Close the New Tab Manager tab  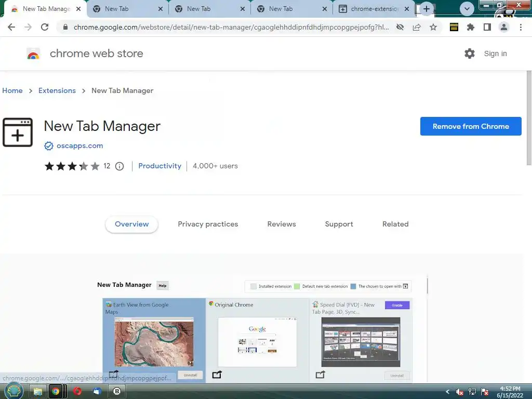point(78,9)
